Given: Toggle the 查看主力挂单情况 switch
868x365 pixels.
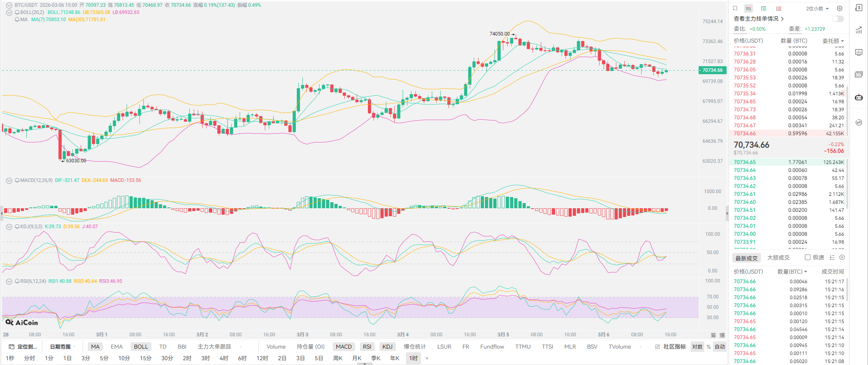Looking at the screenshot, I should [838, 19].
